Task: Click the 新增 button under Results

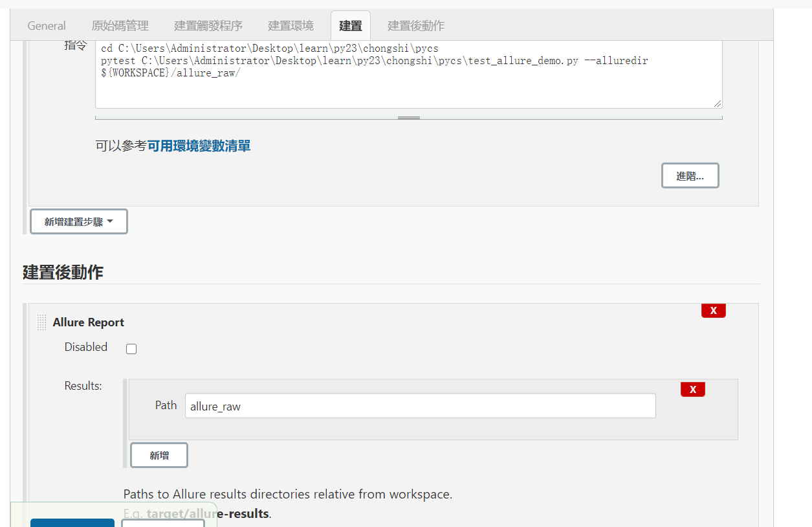Action: click(159, 455)
